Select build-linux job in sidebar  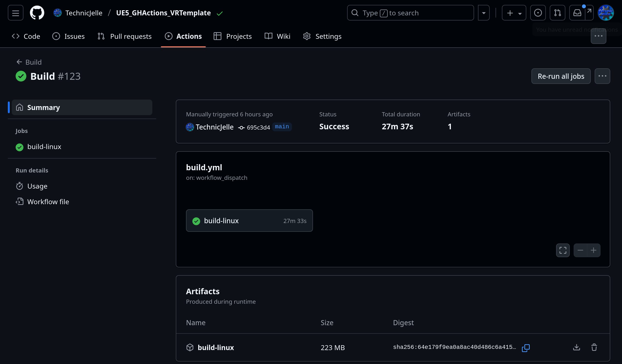pyautogui.click(x=44, y=147)
